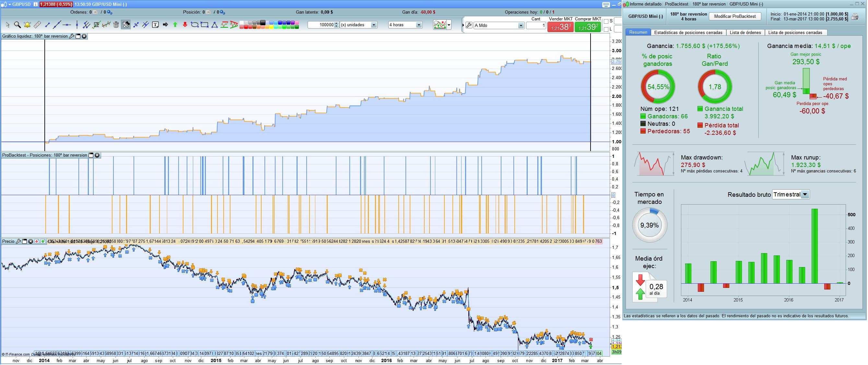The width and height of the screenshot is (868, 365).
Task: Open Gráfico liquidez wrench settings
Action: tap(71, 36)
